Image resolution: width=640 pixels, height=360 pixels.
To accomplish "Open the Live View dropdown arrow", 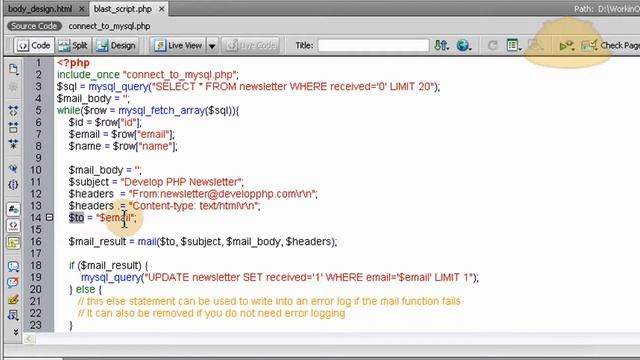I will [212, 46].
